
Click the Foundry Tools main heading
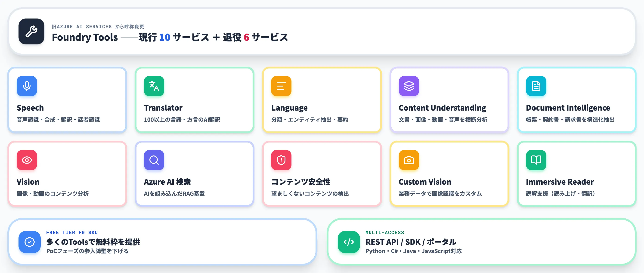170,37
